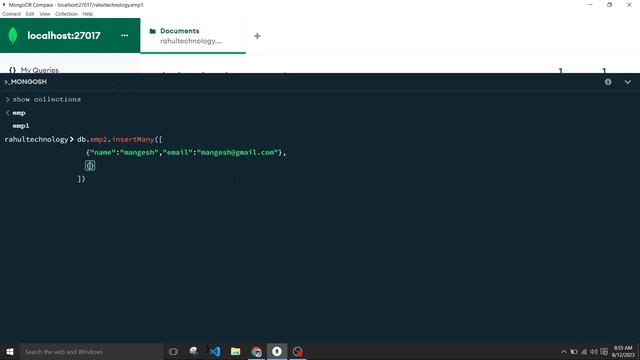The image size is (640, 360).
Task: Show hidden system tray icons
Action: point(564,352)
